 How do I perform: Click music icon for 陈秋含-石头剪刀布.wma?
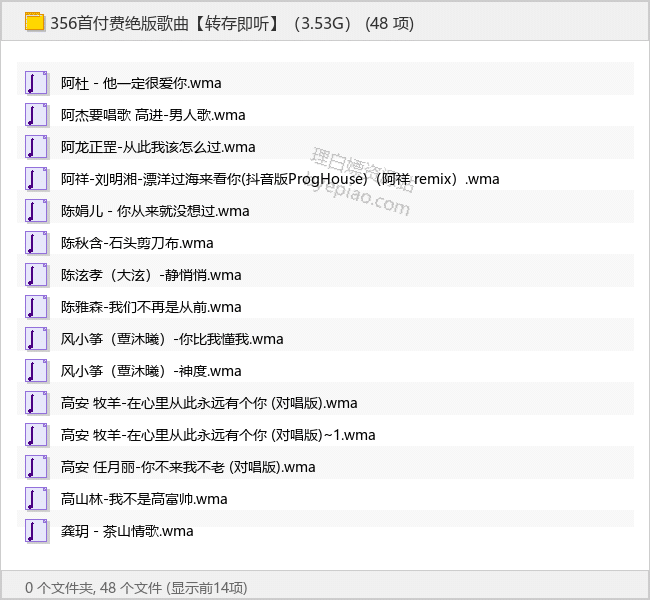pos(36,243)
